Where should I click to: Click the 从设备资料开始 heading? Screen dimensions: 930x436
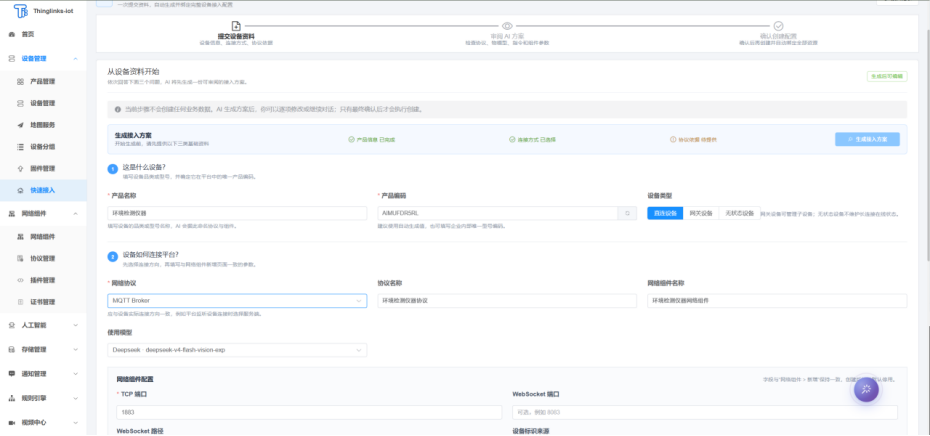point(133,71)
